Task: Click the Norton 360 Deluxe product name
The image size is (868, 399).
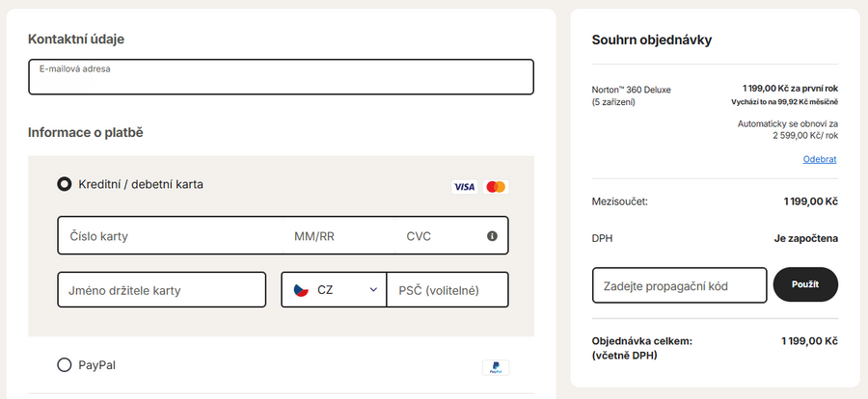Action: 631,90
